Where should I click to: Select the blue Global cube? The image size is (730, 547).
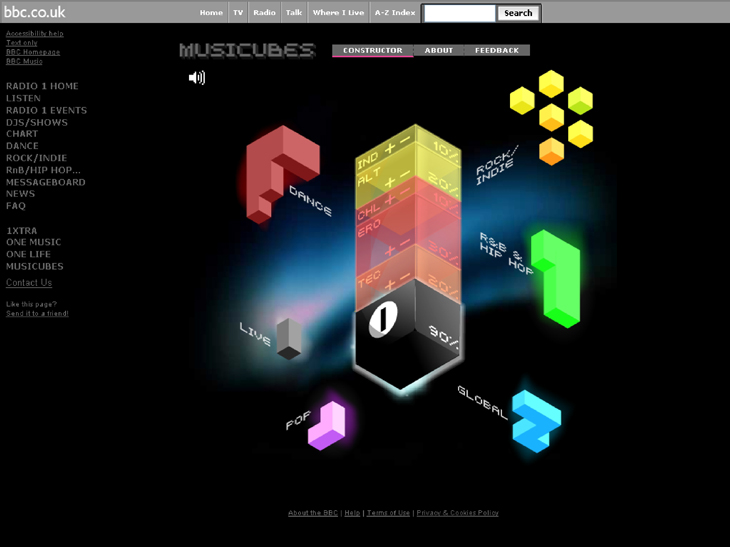coord(536,421)
